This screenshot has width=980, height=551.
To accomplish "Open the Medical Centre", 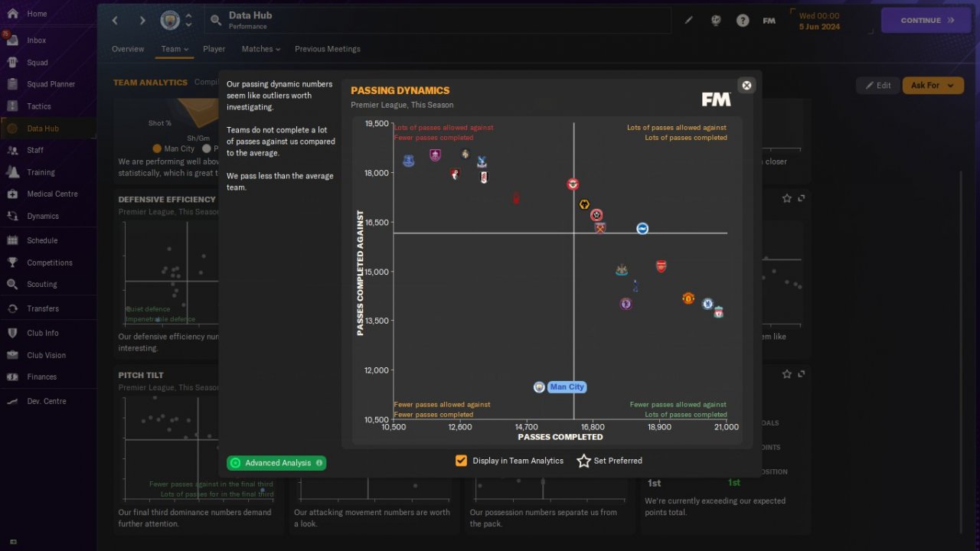I will [x=52, y=194].
